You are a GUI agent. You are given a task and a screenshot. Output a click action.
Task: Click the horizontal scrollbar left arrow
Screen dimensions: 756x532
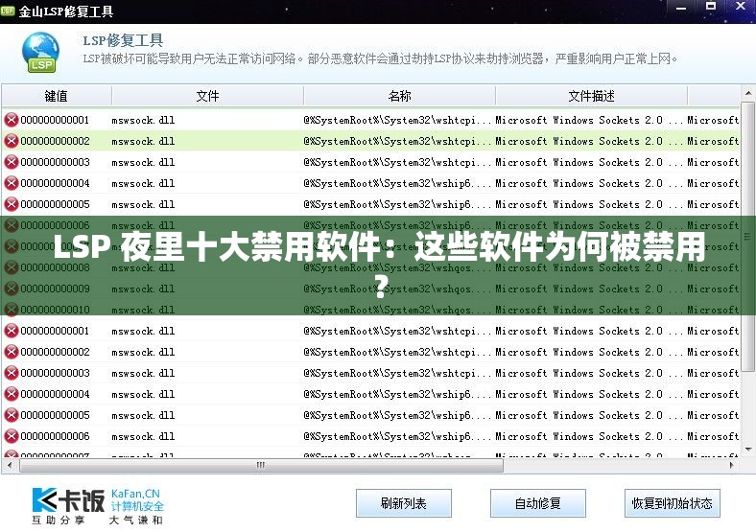coord(10,465)
